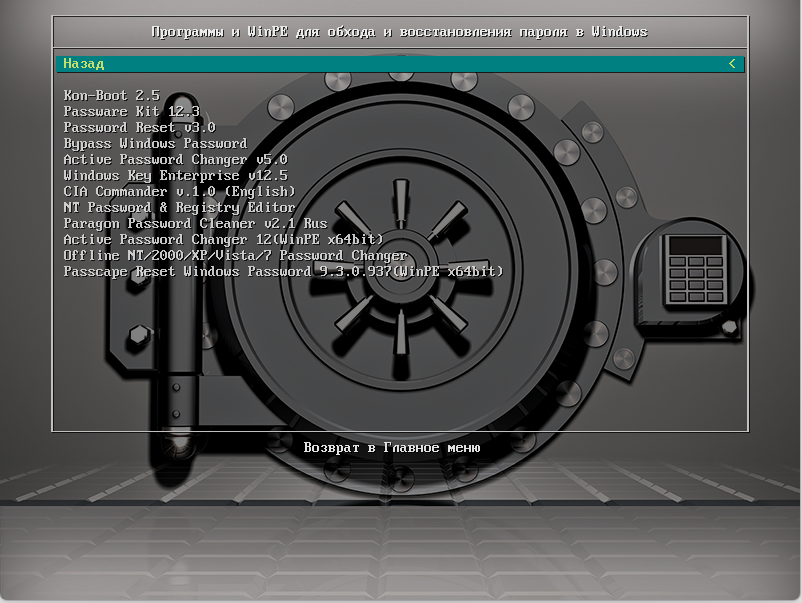Viewport: 802px width, 603px height.
Task: Click the Возврат в Главное меню hint text
Action: click(392, 447)
